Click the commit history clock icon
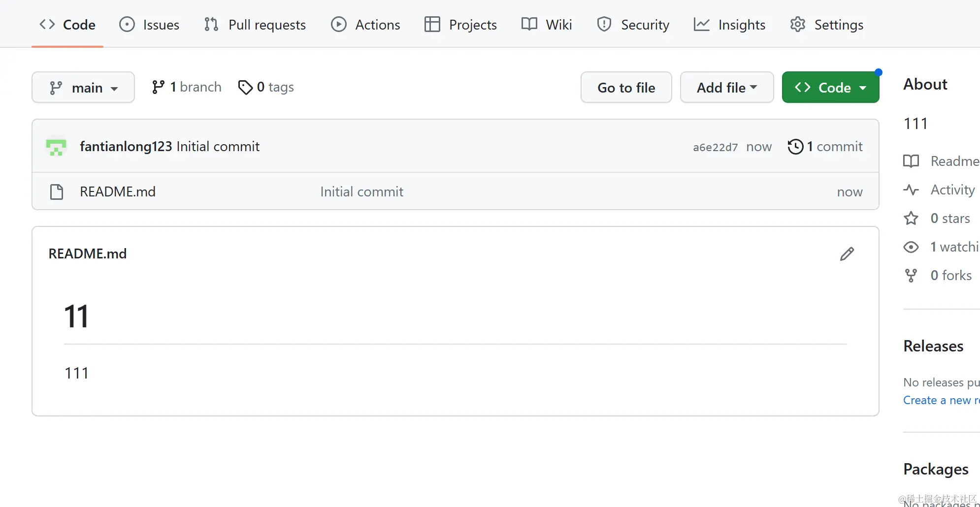This screenshot has width=980, height=507. pyautogui.click(x=795, y=147)
